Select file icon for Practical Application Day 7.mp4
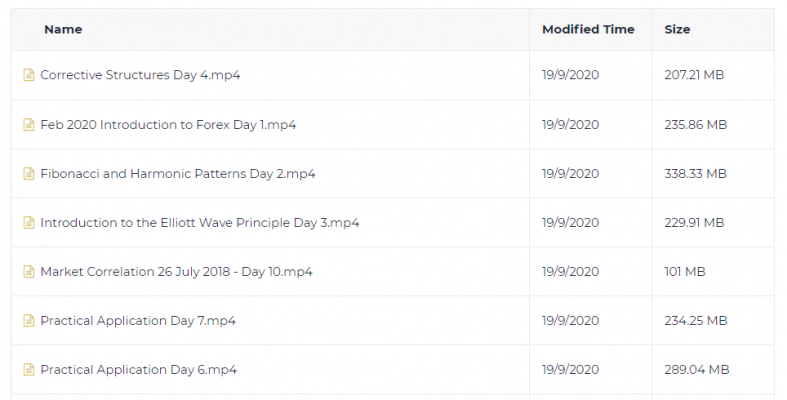Viewport: 787px width, 400px height. pyautogui.click(x=29, y=321)
